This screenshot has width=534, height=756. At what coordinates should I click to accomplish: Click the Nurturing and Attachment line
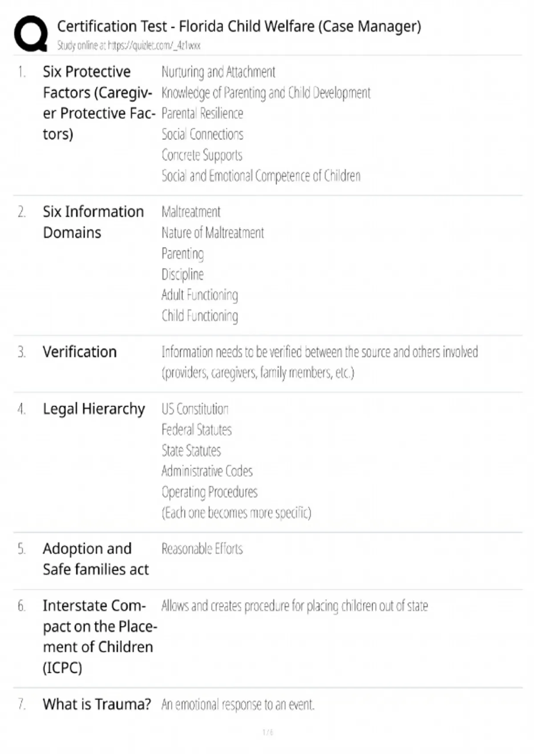point(218,72)
